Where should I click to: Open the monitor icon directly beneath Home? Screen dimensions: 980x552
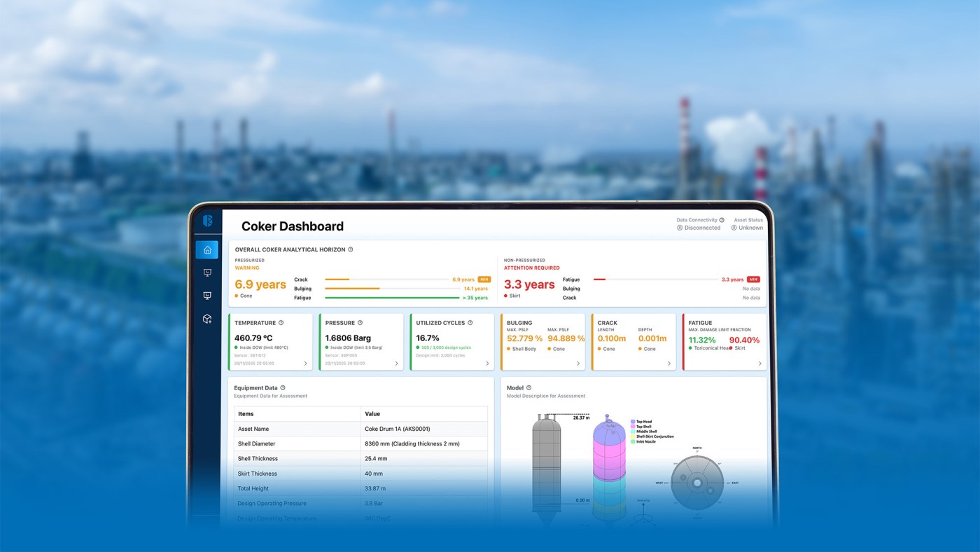coord(207,272)
